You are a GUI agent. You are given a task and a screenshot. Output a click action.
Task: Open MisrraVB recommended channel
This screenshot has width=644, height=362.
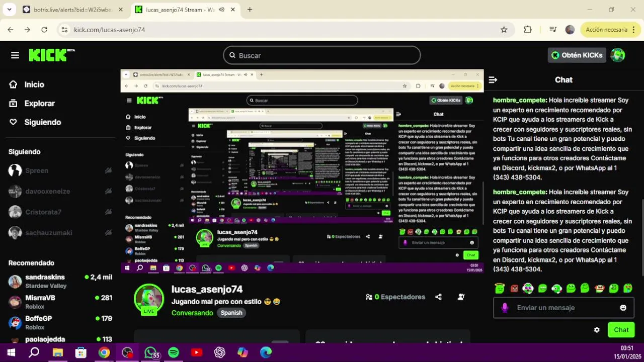(x=60, y=302)
